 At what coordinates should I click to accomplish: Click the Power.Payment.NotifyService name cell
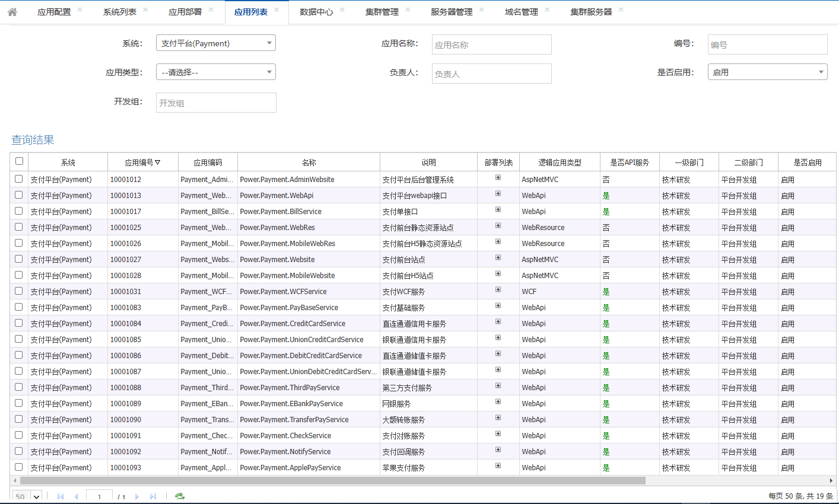click(309, 451)
